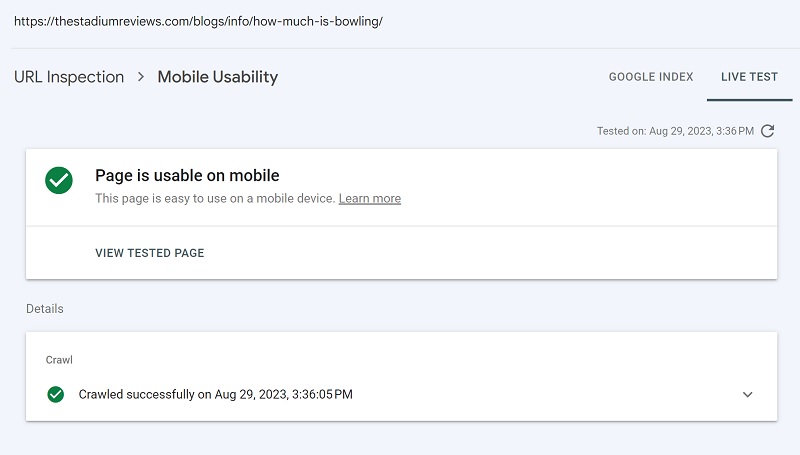Click the Page is usable on mobile heading
The width and height of the screenshot is (800, 455).
(187, 175)
